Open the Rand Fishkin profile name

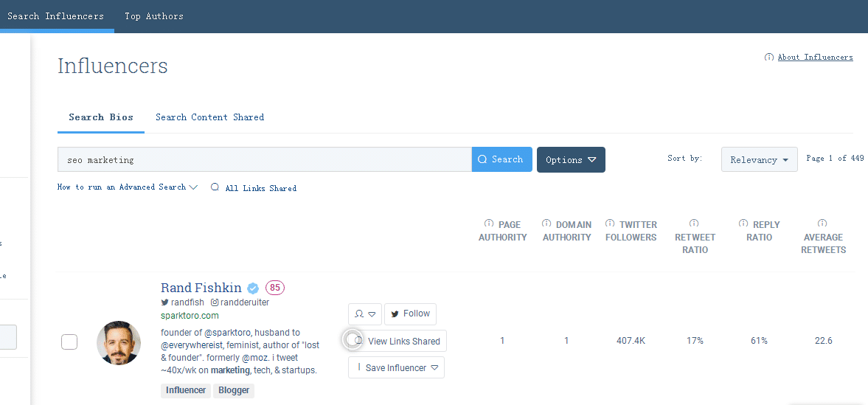click(x=201, y=288)
